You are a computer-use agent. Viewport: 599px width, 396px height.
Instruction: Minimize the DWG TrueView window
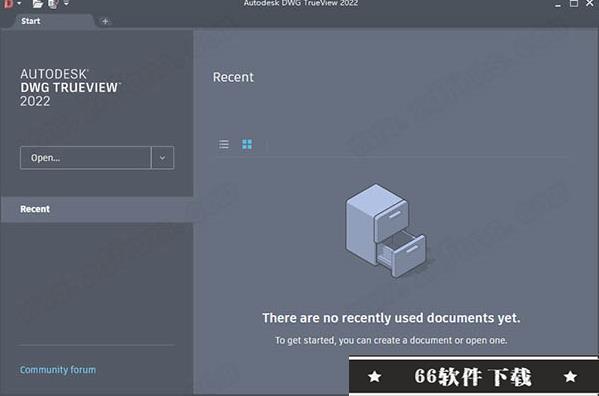click(558, 4)
